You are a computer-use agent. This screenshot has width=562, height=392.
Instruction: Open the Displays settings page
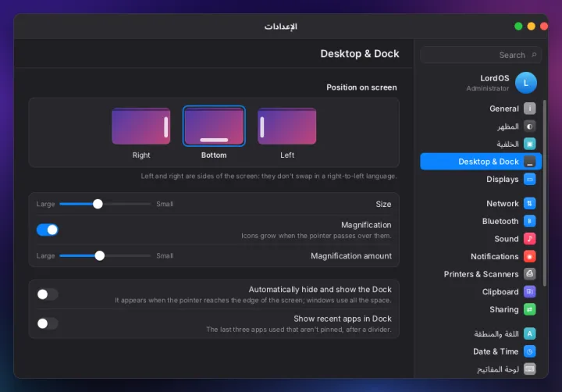[x=481, y=179]
